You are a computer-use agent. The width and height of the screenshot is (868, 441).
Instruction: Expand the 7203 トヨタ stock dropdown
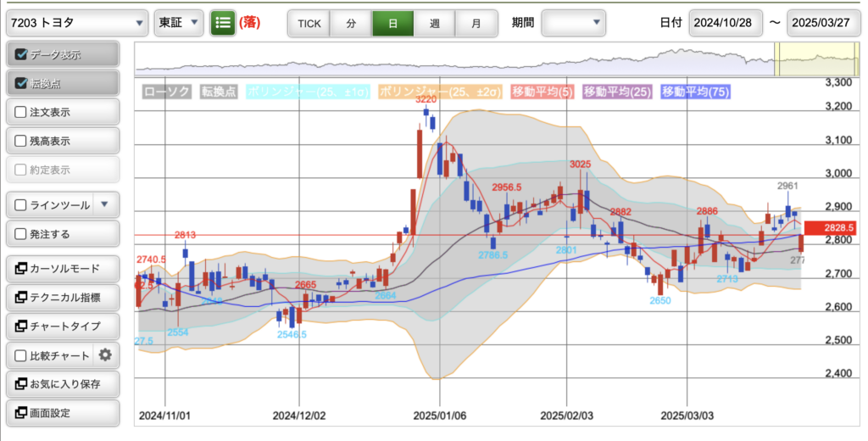click(x=76, y=23)
